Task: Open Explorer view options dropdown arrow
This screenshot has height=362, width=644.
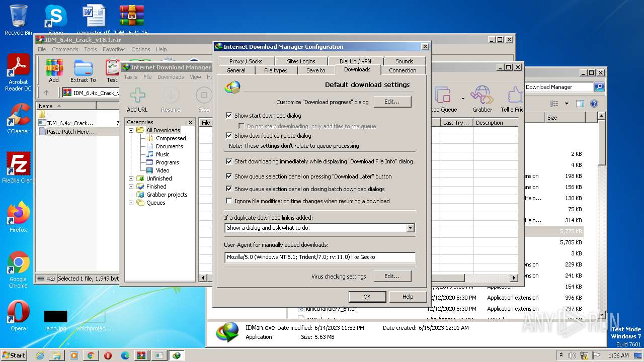Action: [566, 104]
